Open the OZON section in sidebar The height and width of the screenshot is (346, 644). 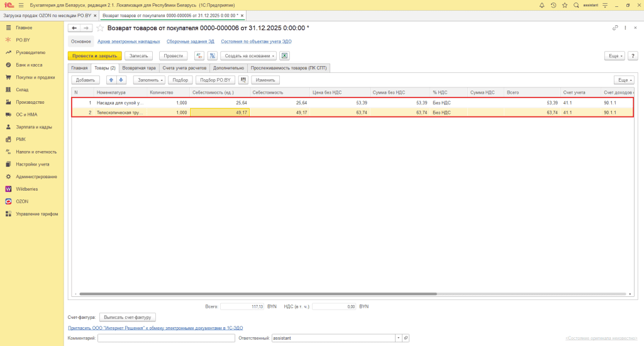(22, 201)
